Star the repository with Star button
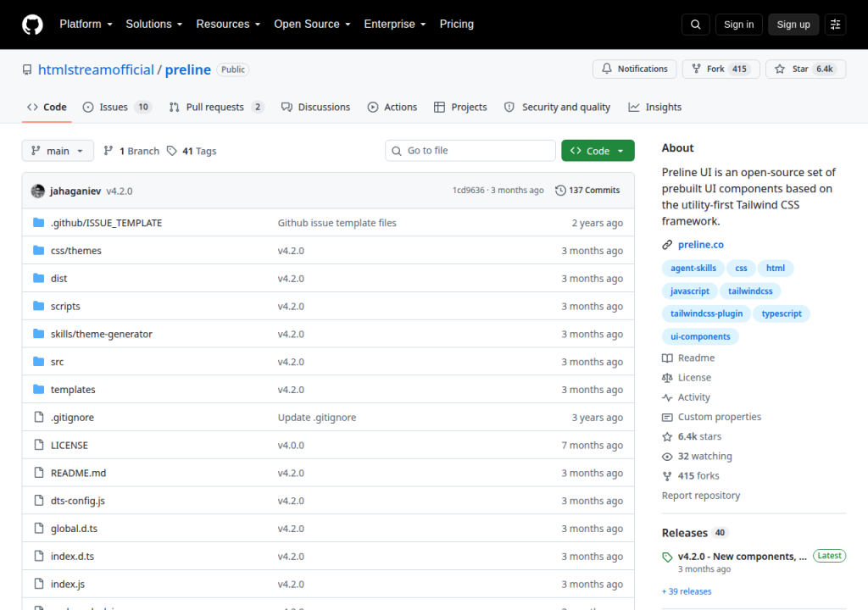868x610 pixels. pos(805,69)
